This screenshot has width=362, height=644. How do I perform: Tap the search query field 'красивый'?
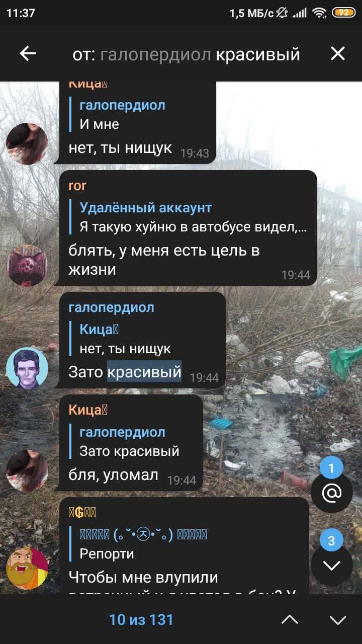click(x=258, y=54)
